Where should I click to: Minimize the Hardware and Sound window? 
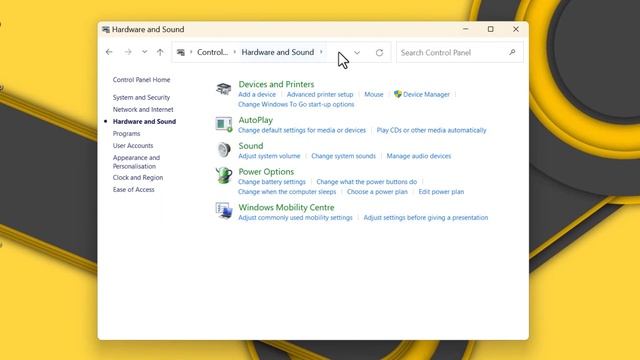click(466, 29)
